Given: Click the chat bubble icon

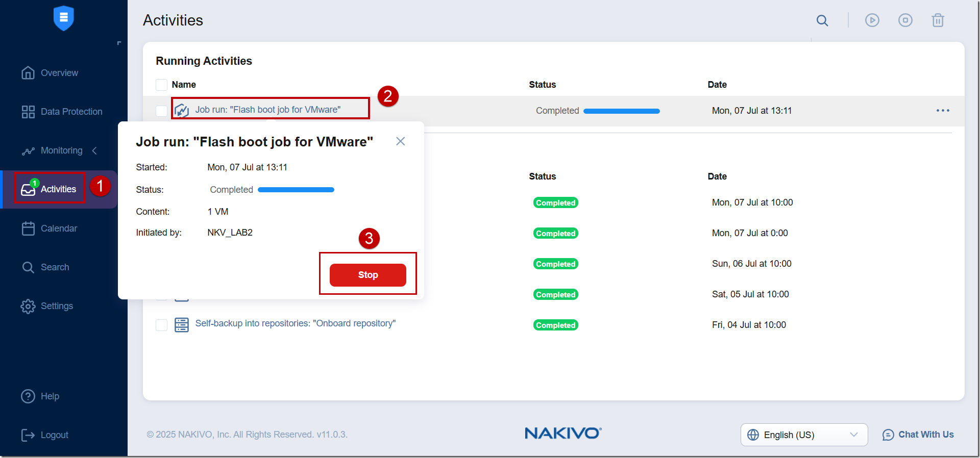Looking at the screenshot, I should tap(888, 435).
